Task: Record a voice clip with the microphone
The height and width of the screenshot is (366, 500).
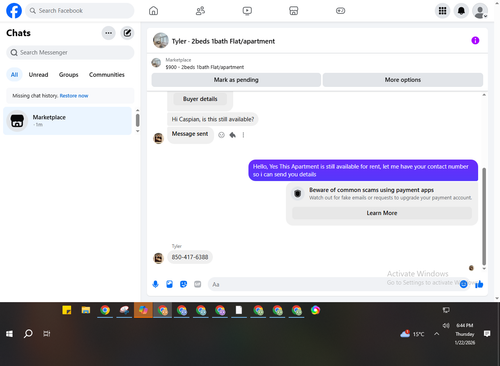Action: point(155,284)
